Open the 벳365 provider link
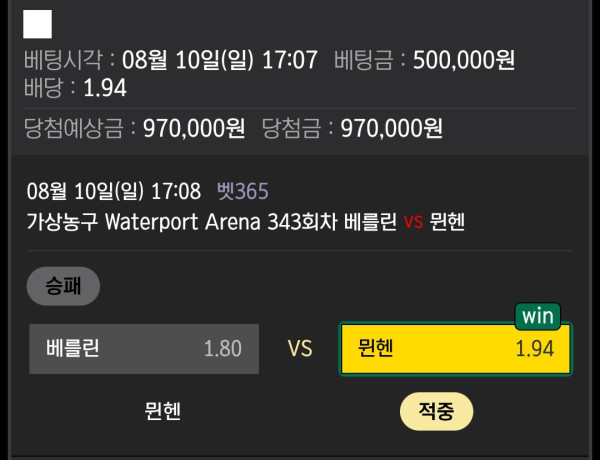 [243, 191]
